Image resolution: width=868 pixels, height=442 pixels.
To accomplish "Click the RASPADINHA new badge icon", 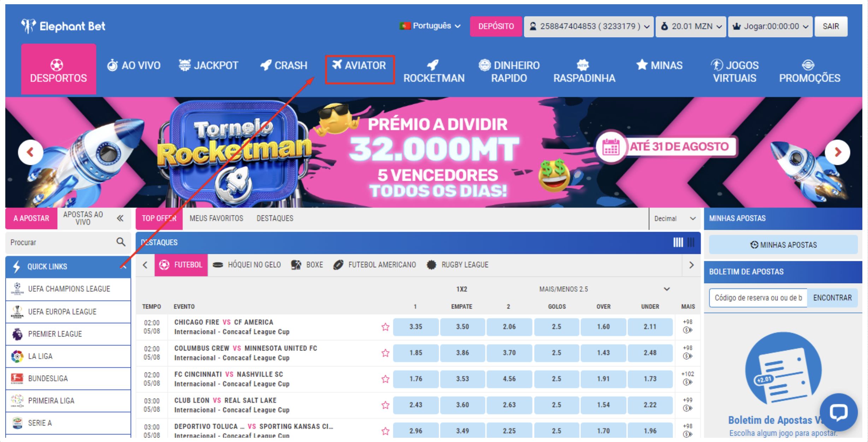I will (583, 65).
